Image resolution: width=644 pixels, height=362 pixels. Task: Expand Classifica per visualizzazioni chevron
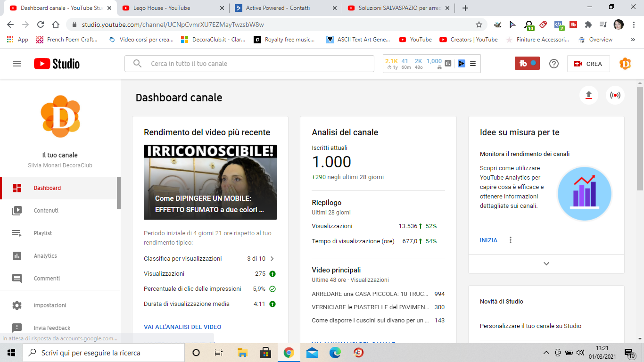tap(272, 259)
